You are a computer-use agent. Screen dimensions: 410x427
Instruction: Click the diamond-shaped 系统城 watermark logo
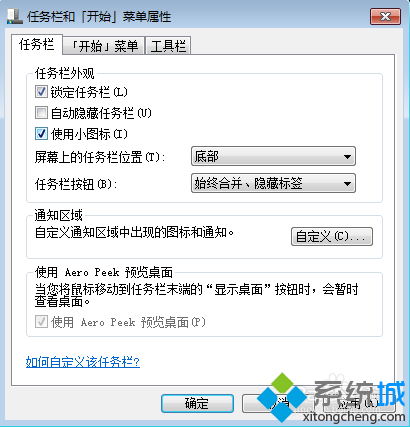click(x=282, y=397)
